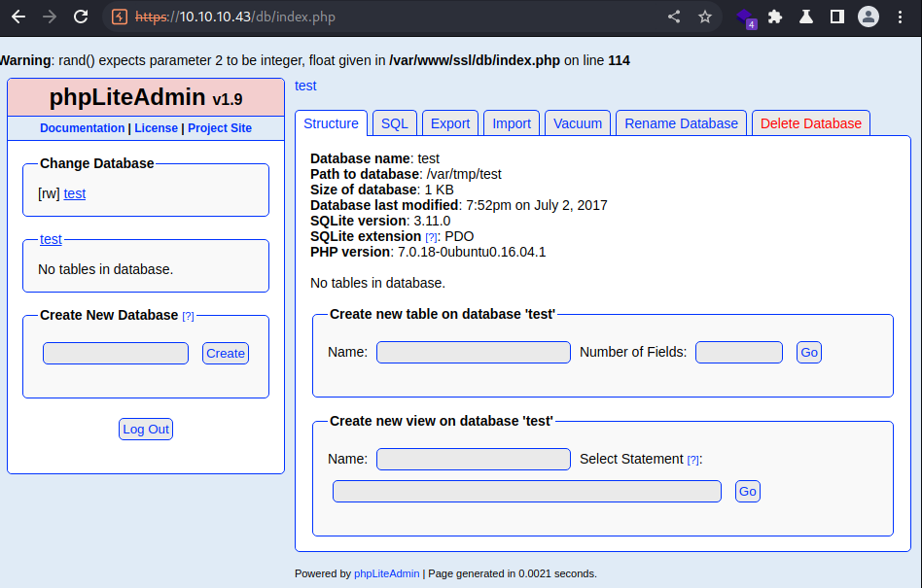This screenshot has width=922, height=588.
Task: Click help [?] beside Create New Database
Action: click(x=188, y=316)
